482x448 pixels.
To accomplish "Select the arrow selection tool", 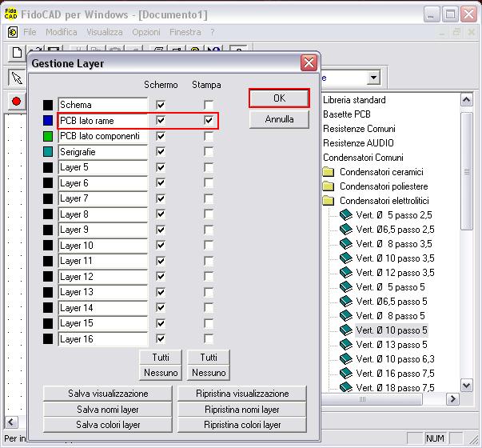I will (17, 78).
